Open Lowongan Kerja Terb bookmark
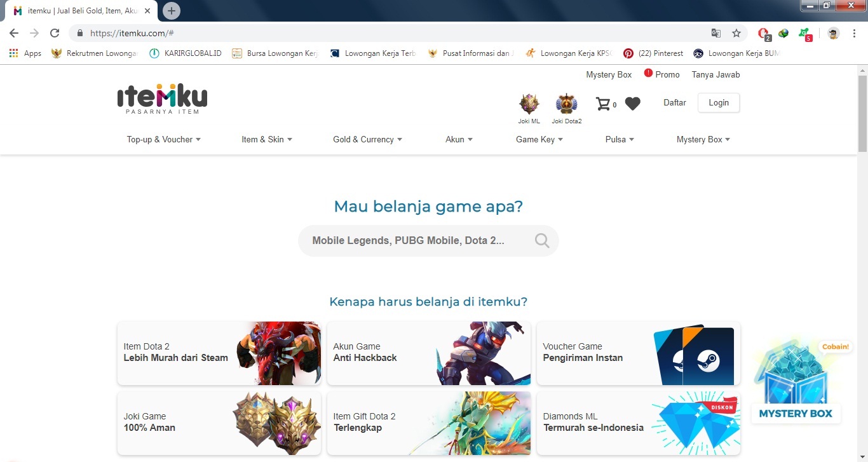 374,53
